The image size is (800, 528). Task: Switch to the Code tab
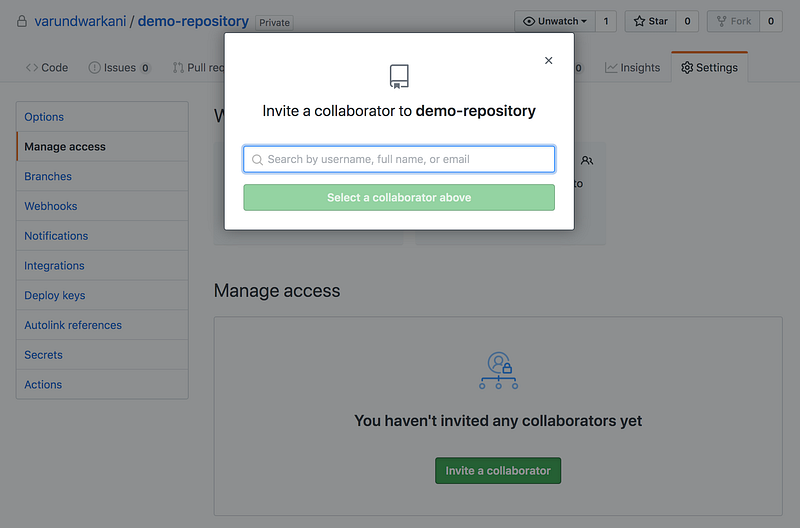(x=47, y=68)
